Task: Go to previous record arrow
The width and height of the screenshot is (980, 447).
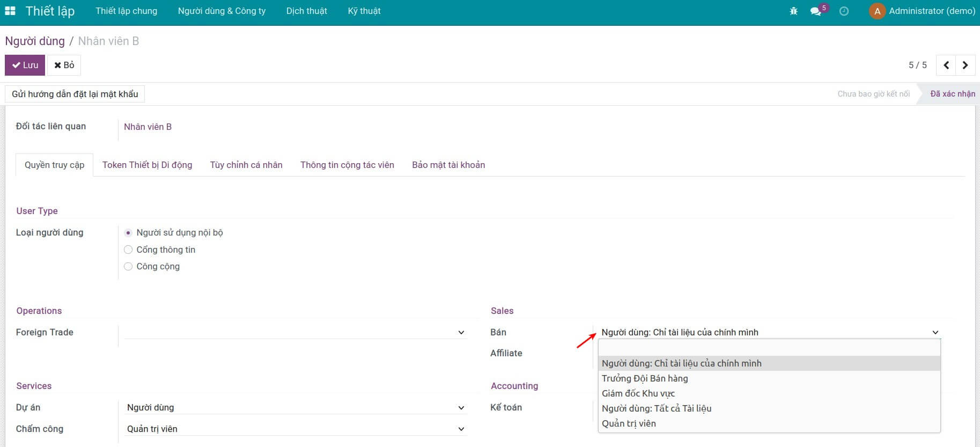Action: pyautogui.click(x=946, y=65)
